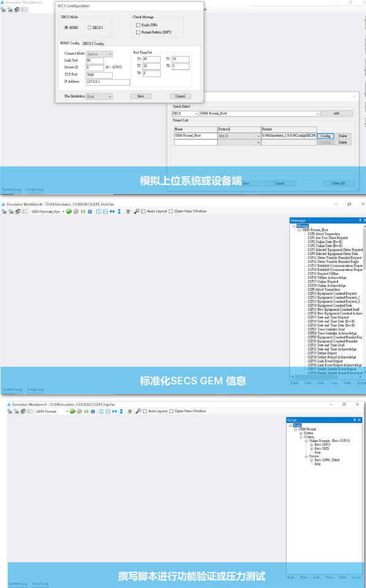Collapse the Custom node in Script tree
The width and height of the screenshot is (366, 588).
(x=301, y=437)
